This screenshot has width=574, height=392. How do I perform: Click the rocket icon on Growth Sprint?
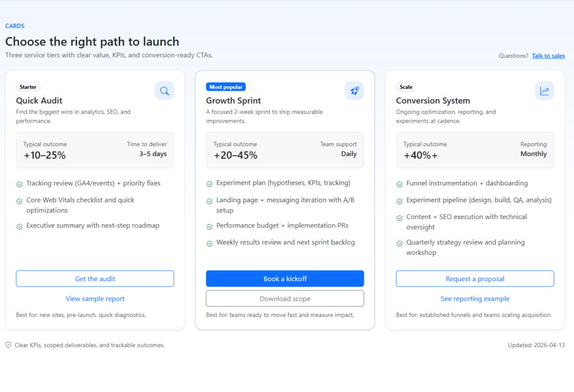click(354, 91)
